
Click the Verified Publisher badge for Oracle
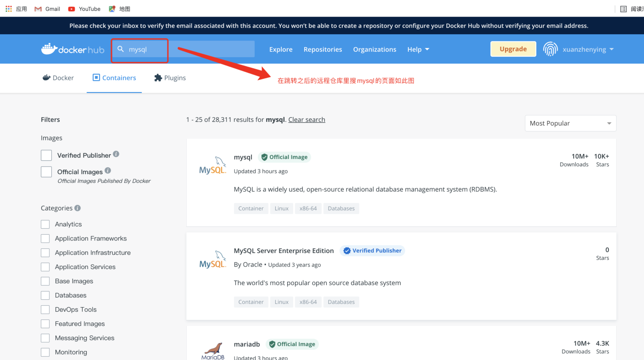(x=372, y=251)
